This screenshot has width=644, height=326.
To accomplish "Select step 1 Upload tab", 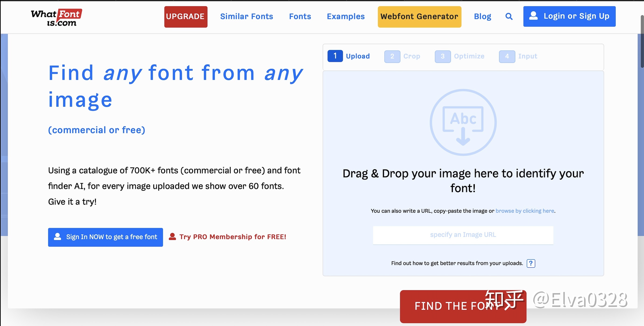I will 348,56.
